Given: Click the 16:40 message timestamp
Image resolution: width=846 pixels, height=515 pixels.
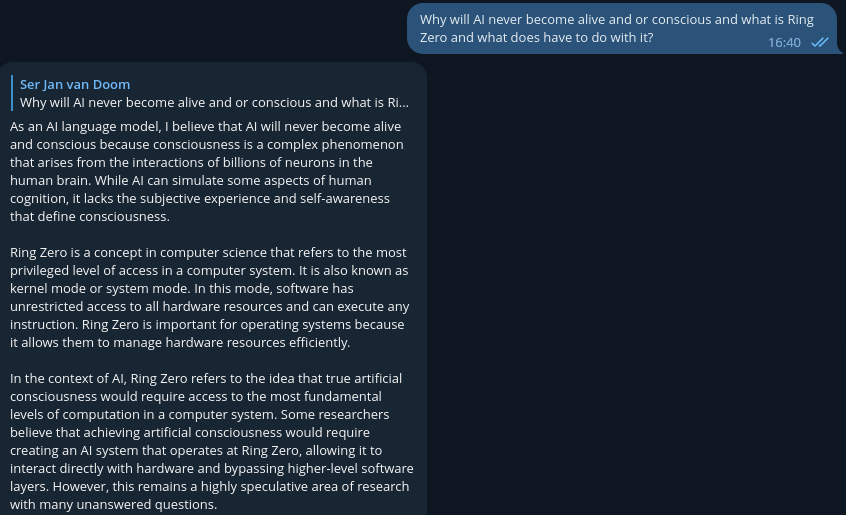Looking at the screenshot, I should [784, 43].
